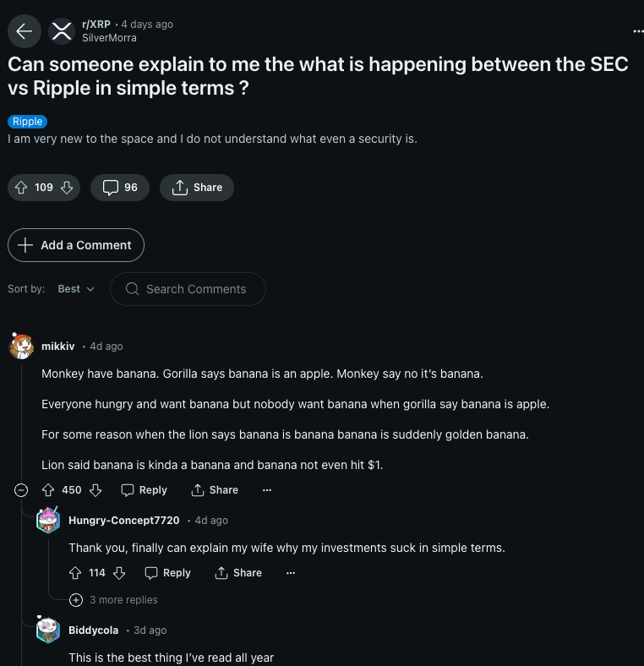Click the Search Comments field
The height and width of the screenshot is (666, 644).
point(196,289)
